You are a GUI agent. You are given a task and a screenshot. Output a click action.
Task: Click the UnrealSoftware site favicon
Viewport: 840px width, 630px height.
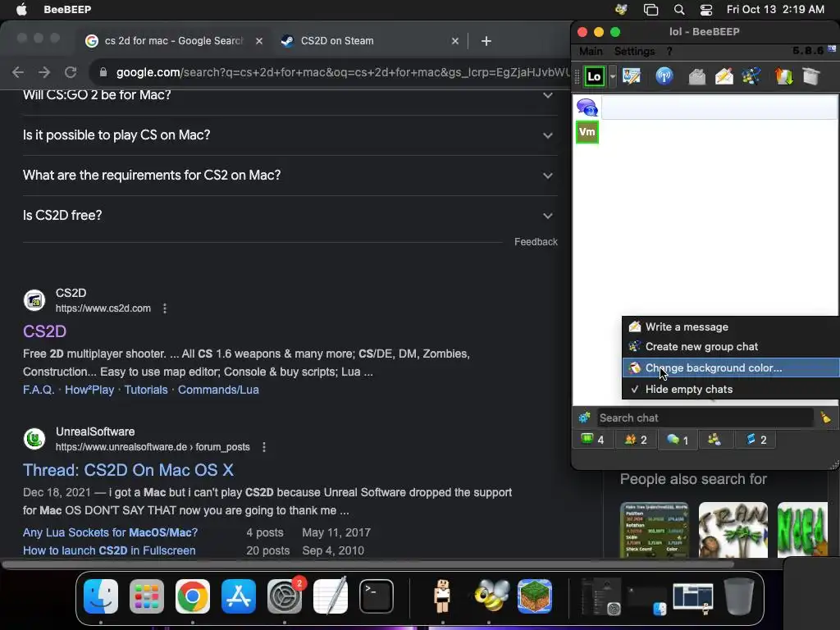[x=34, y=440]
